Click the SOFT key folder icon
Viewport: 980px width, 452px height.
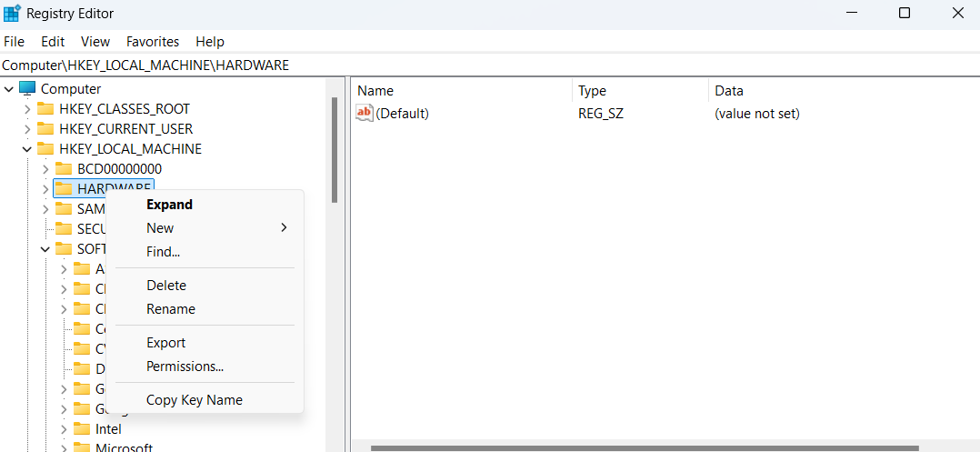pos(63,248)
